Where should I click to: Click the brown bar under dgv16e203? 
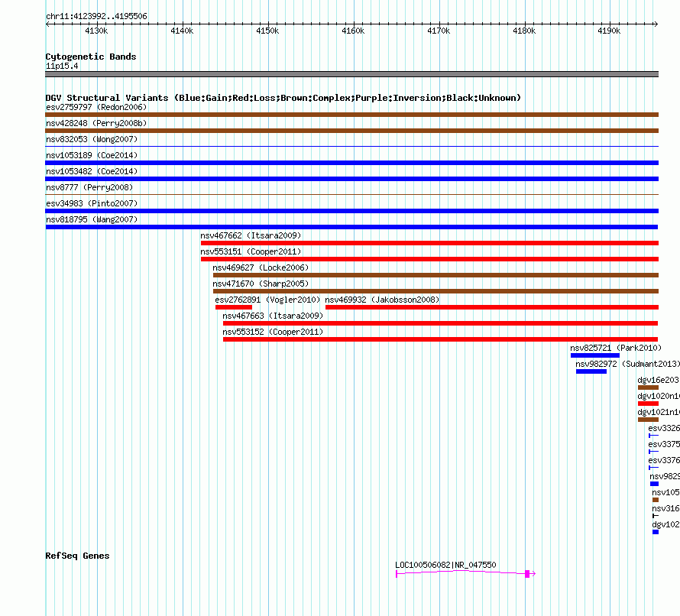click(x=649, y=387)
